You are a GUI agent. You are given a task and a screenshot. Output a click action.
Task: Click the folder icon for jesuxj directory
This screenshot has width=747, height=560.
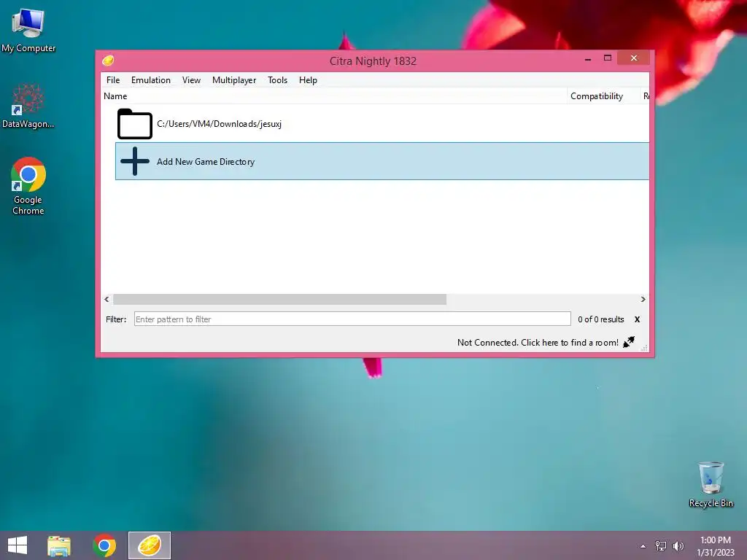(x=135, y=124)
